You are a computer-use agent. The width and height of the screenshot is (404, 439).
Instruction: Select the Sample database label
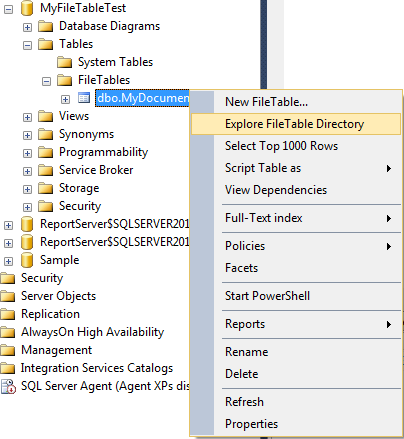(60, 260)
